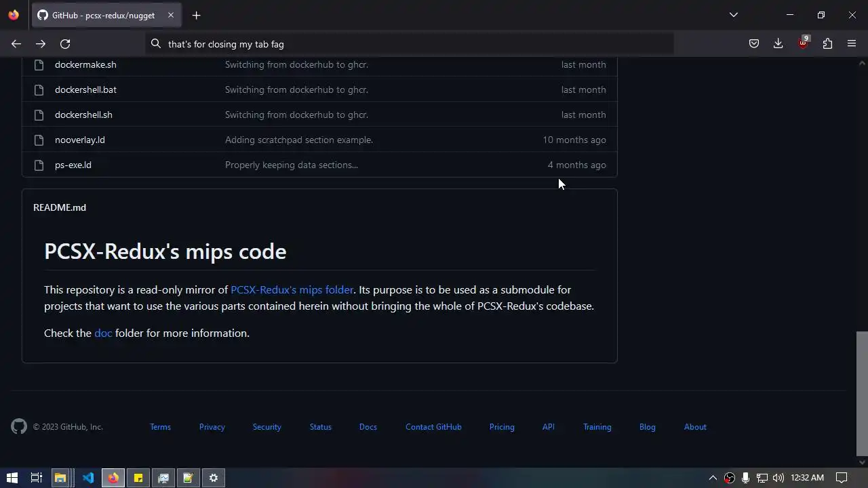Open the Privacy footer link
Viewport: 868px width, 488px height.
[x=212, y=427]
